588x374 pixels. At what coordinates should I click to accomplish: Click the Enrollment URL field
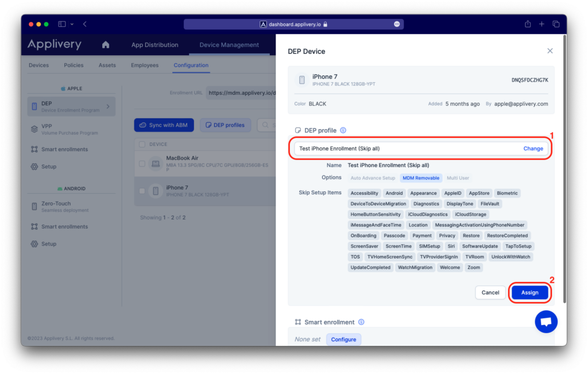pos(241,92)
